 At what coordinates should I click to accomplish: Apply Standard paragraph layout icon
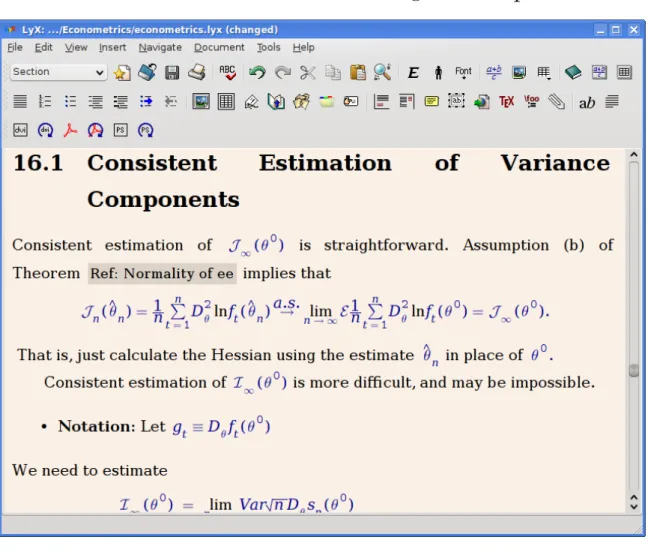click(20, 102)
